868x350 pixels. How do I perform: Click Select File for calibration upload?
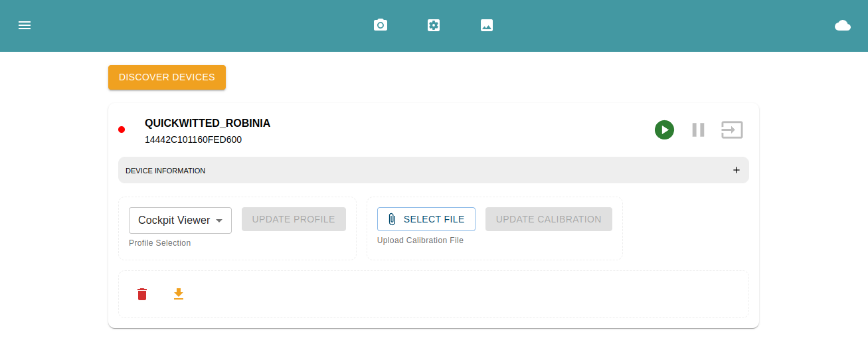point(426,219)
